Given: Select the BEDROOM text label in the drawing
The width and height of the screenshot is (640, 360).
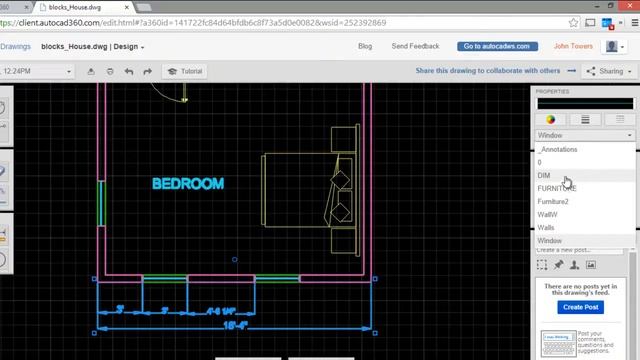Looking at the screenshot, I should 188,184.
